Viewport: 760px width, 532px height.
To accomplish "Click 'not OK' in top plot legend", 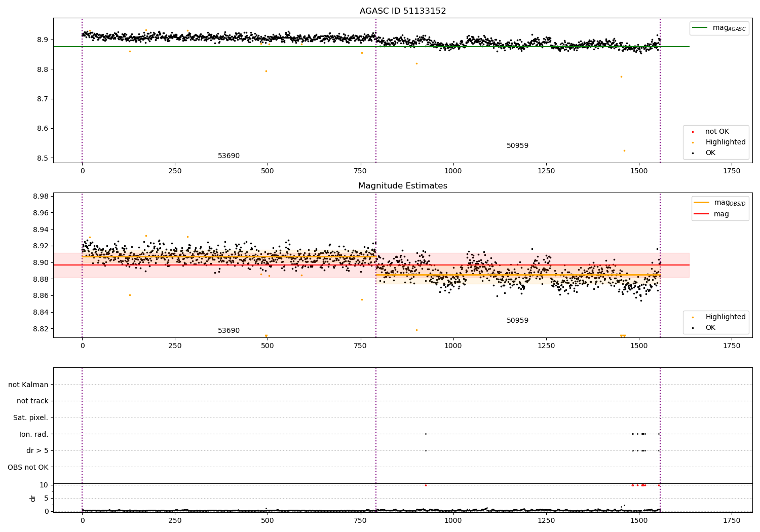I will click(717, 132).
